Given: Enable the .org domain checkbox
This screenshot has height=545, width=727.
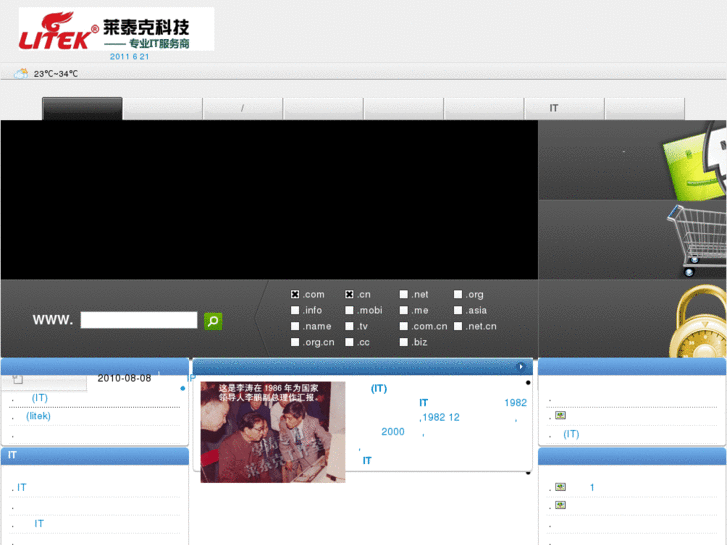Looking at the screenshot, I should 458,294.
